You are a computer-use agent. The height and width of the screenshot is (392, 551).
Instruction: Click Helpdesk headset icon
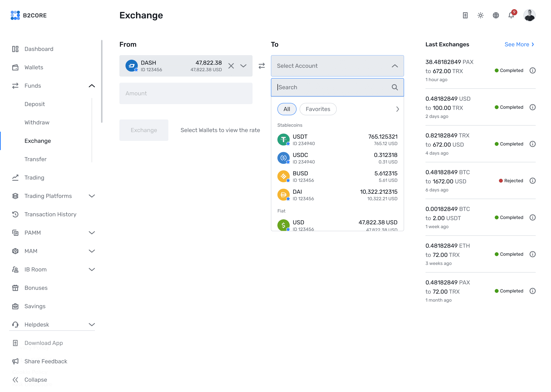(x=15, y=325)
